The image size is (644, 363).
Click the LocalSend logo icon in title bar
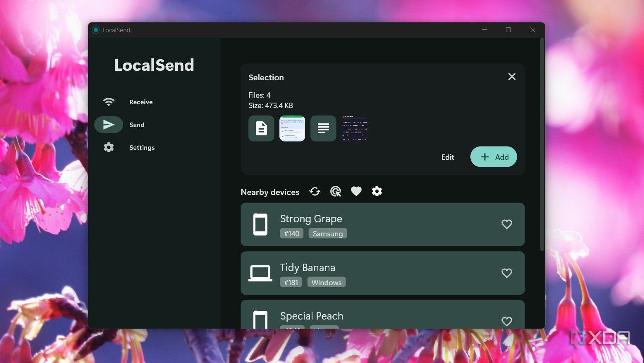click(x=96, y=30)
